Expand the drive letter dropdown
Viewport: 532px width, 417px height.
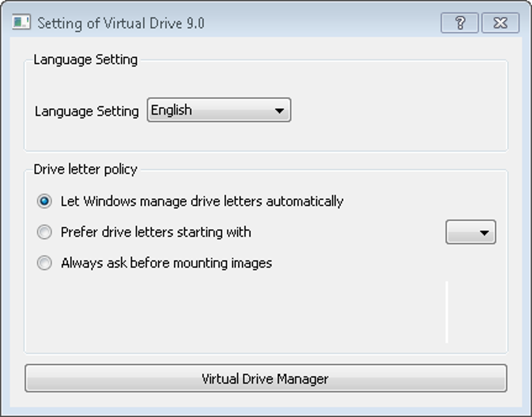470,232
